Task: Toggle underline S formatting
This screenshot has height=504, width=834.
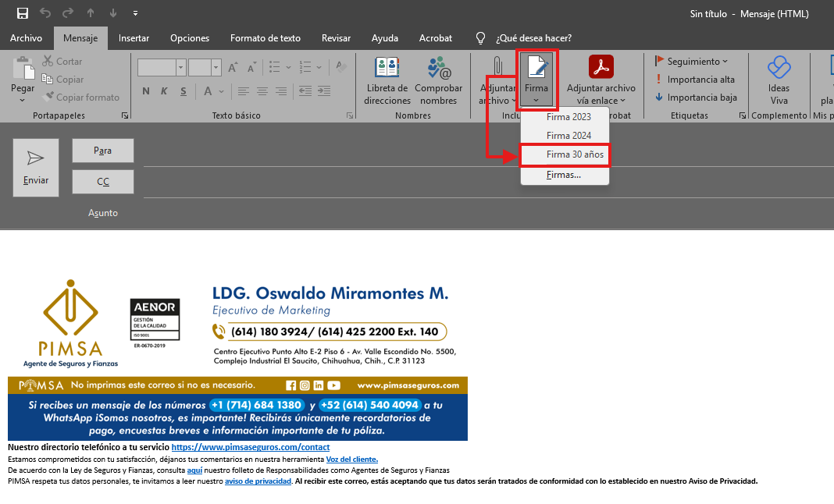Action: (x=183, y=91)
